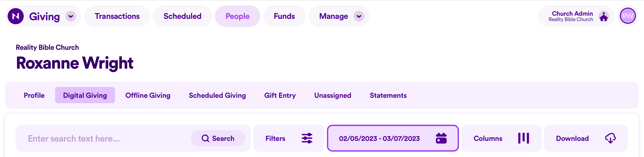Click the magnifying glass icon in Search button
644x157 pixels.
205,138
